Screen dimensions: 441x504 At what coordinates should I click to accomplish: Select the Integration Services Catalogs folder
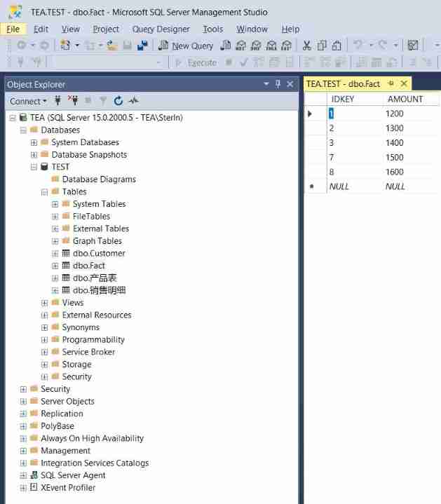(95, 463)
